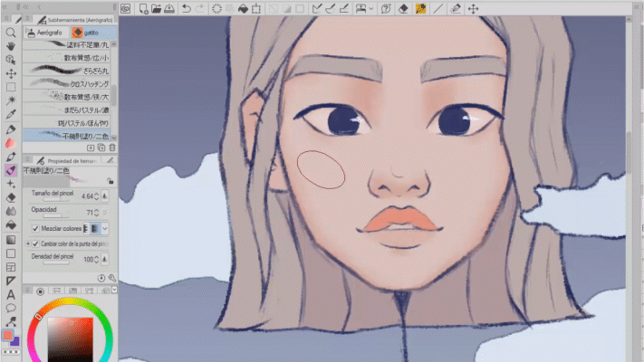
Task: Select the highlighted Airbrush tool
Action: [11, 170]
